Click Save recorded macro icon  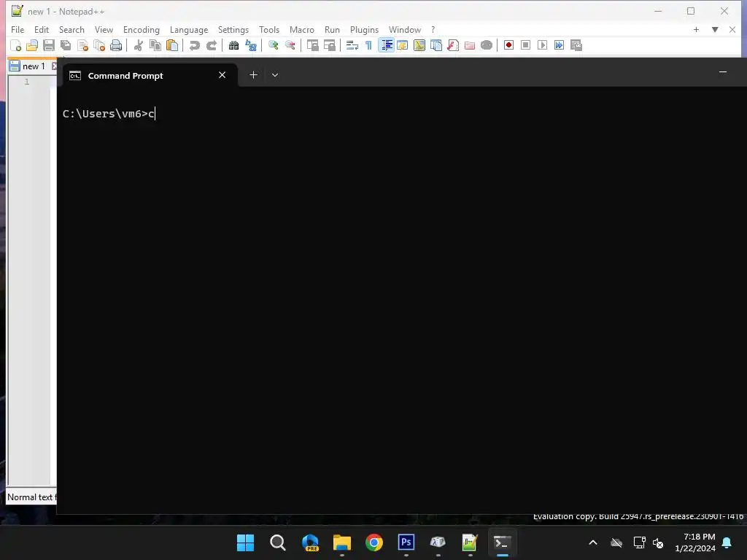[x=576, y=45]
